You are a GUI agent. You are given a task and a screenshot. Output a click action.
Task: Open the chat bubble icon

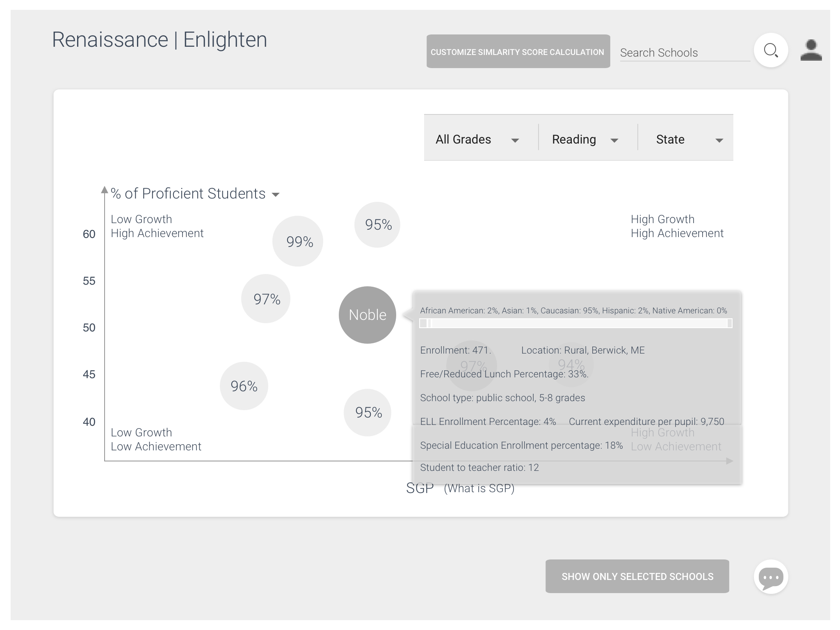(x=771, y=577)
